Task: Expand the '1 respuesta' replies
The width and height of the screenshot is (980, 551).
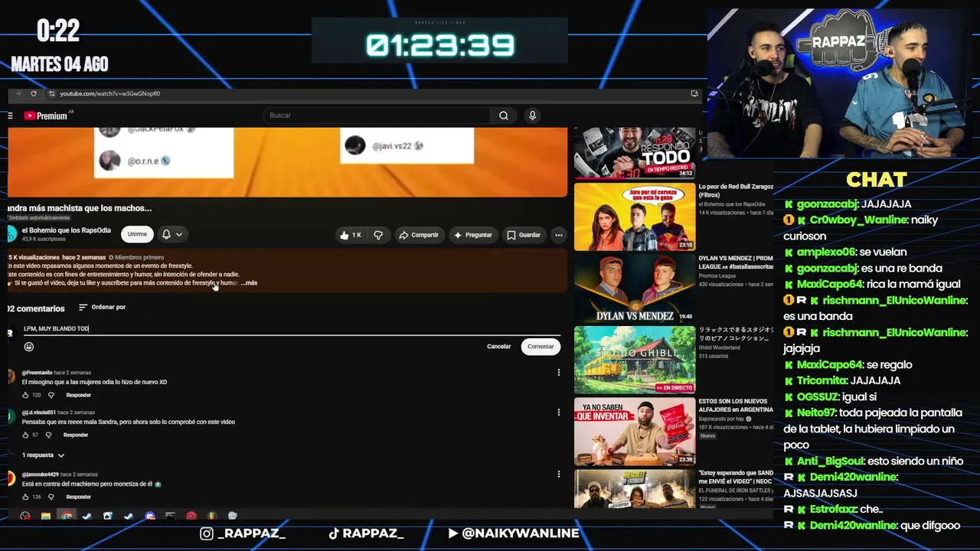Action: click(x=43, y=455)
